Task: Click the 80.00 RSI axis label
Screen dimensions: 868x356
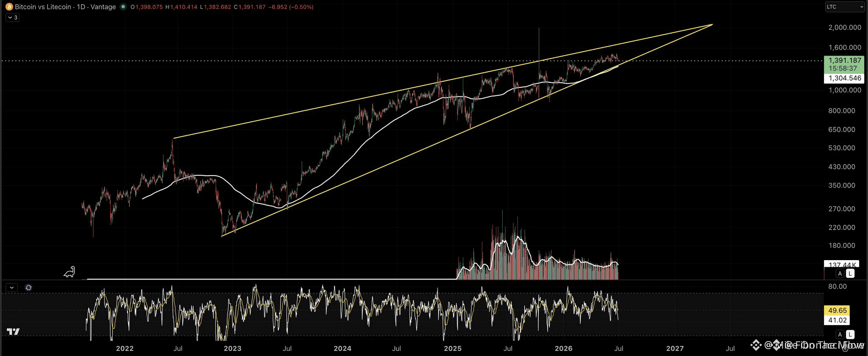Action: pos(837,287)
